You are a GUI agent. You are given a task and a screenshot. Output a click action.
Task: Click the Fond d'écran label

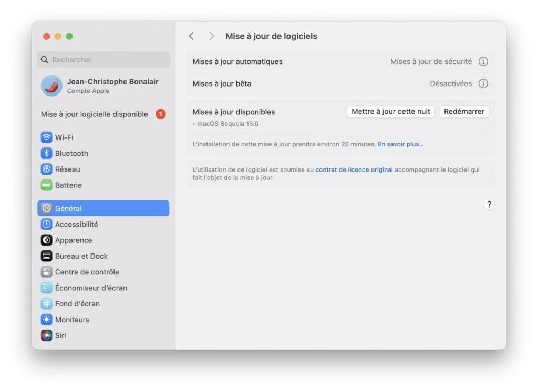tap(77, 304)
